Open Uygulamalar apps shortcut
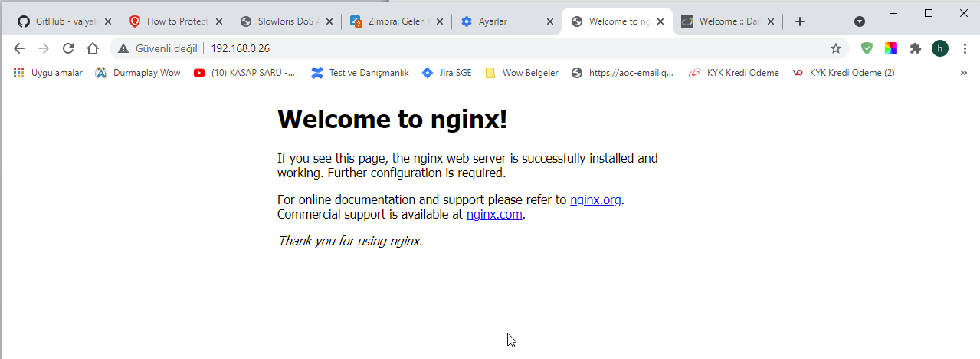 (48, 73)
